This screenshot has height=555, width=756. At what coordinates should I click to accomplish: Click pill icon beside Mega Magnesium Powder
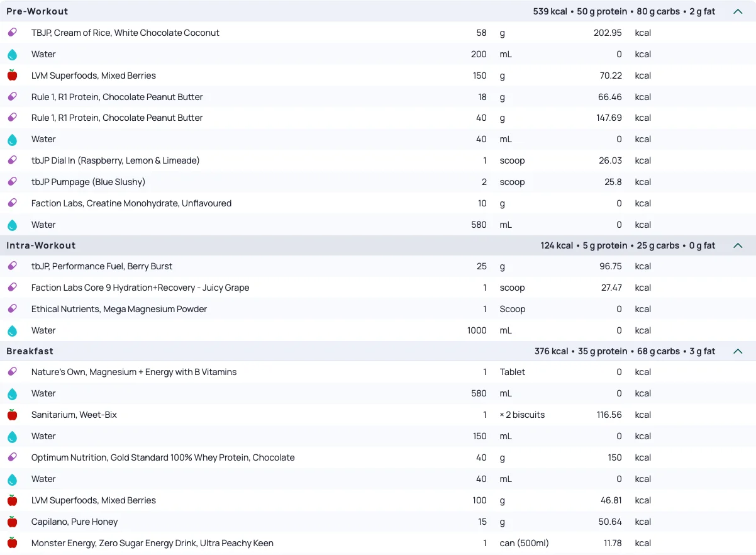[12, 309]
